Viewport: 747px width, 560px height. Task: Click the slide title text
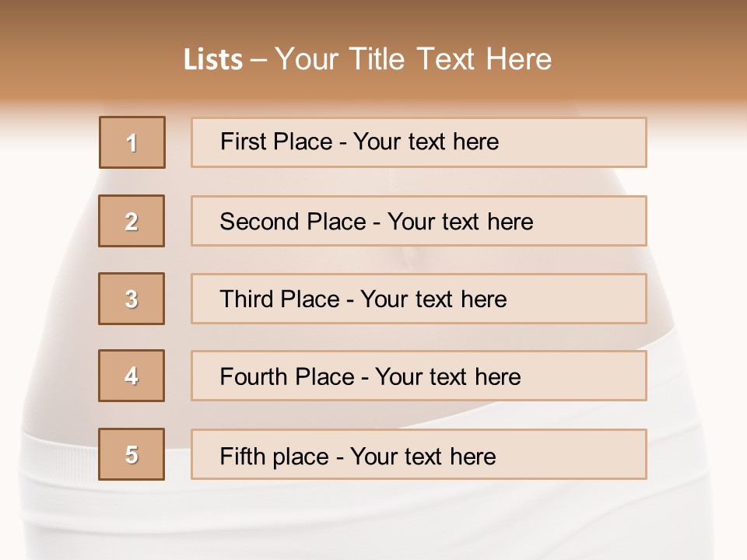point(368,59)
